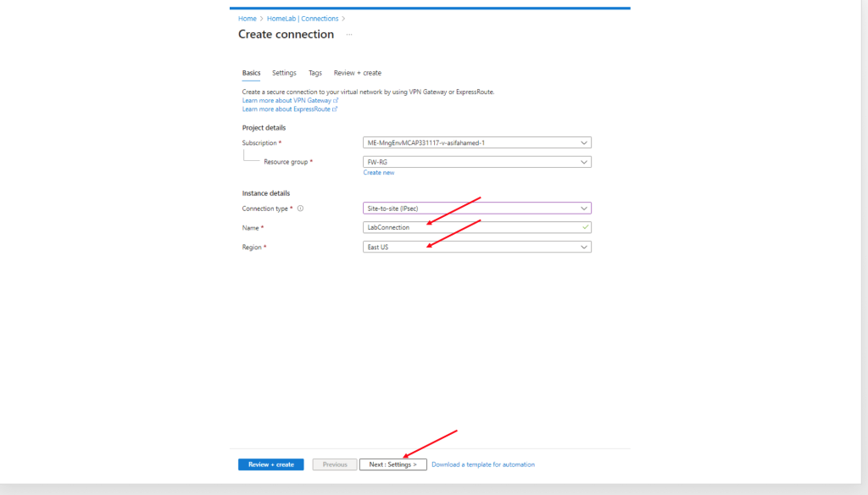Open more options ellipsis beside Create connection

point(348,35)
